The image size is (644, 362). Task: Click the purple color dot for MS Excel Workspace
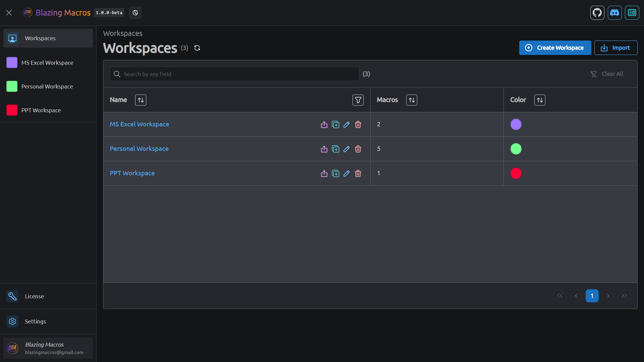(516, 124)
